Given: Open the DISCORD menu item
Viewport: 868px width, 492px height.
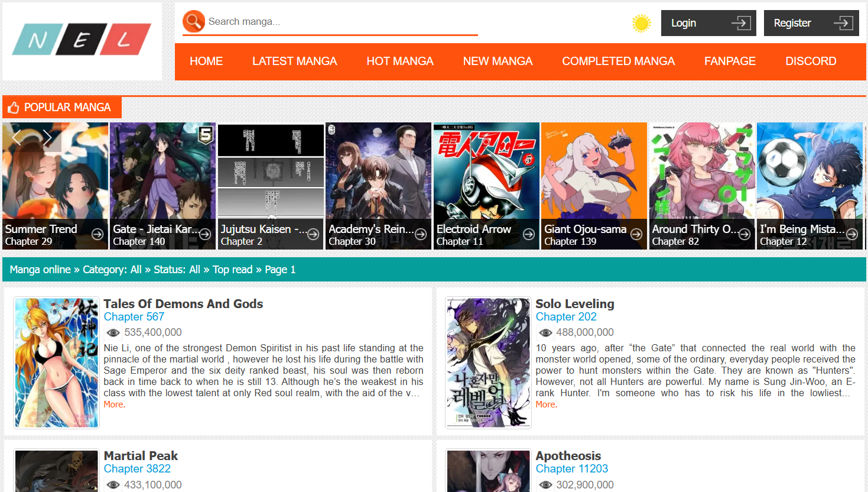Looking at the screenshot, I should (x=811, y=61).
